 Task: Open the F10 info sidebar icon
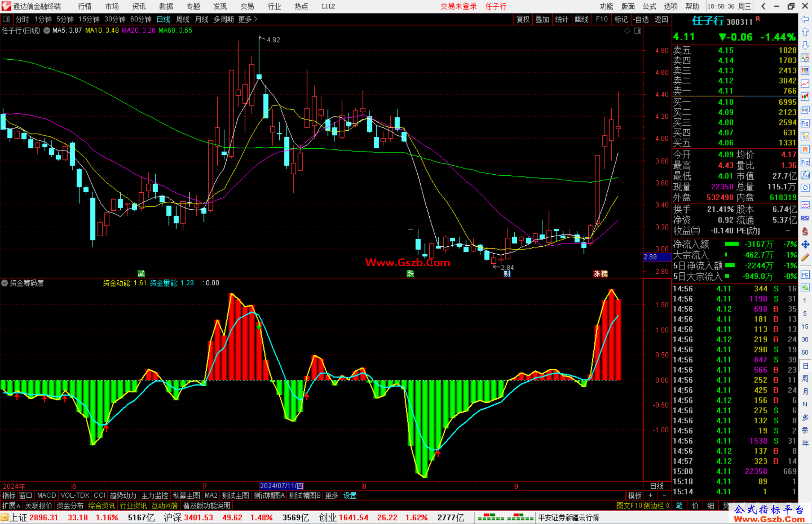[805, 123]
